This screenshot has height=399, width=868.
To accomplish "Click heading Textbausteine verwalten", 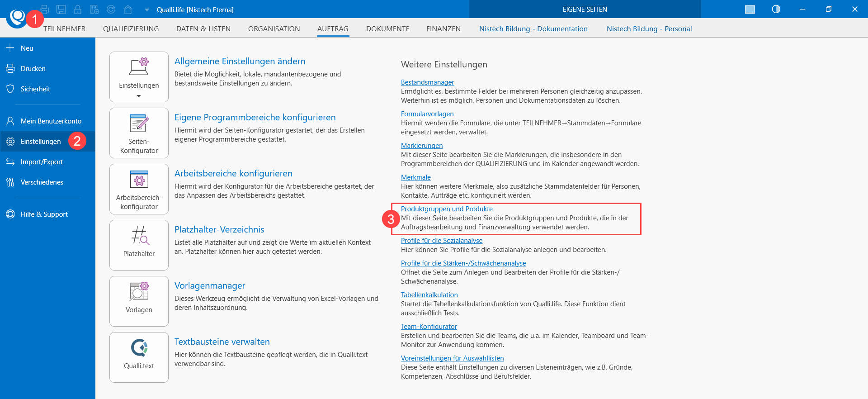I will pos(222,342).
